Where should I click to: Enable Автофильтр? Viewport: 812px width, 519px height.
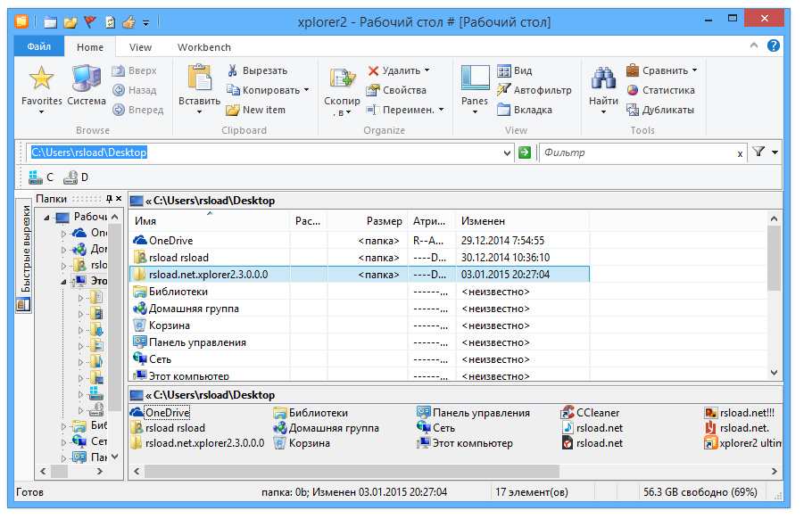point(534,91)
